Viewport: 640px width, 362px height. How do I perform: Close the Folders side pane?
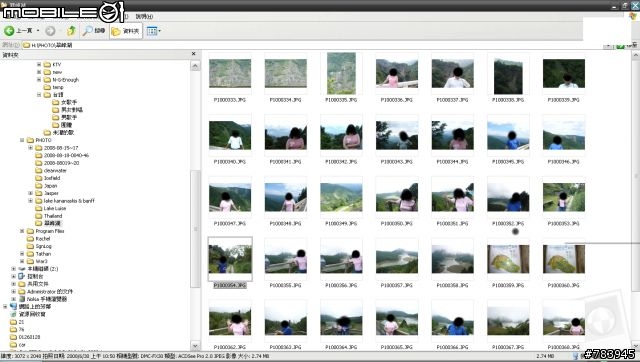coord(193,54)
